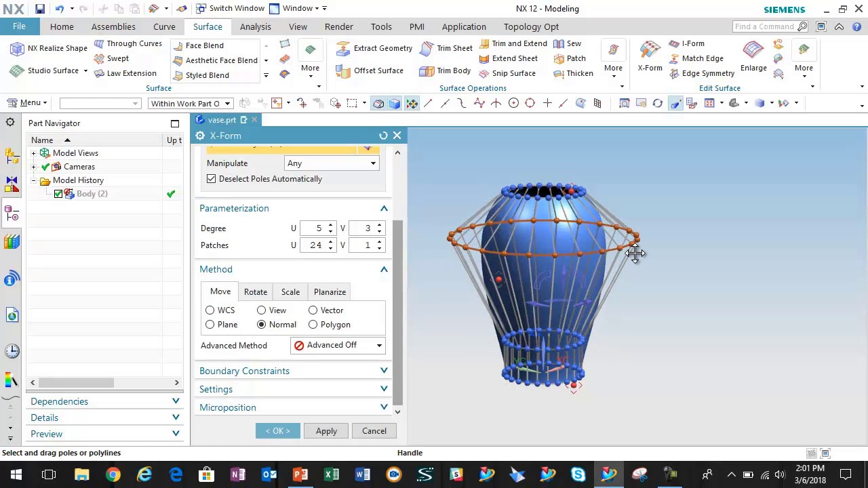Open the Trim and Extend command
Viewport: 868px width, 488px height.
513,43
